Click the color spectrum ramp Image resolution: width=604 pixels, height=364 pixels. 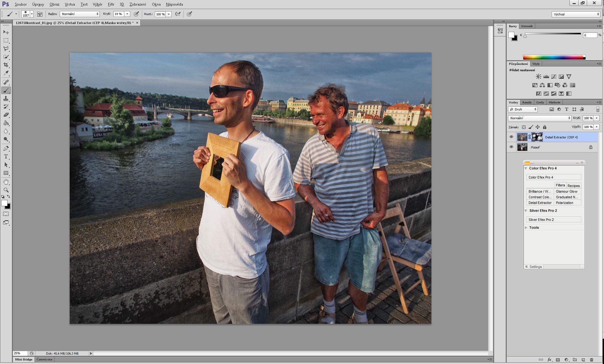553,57
